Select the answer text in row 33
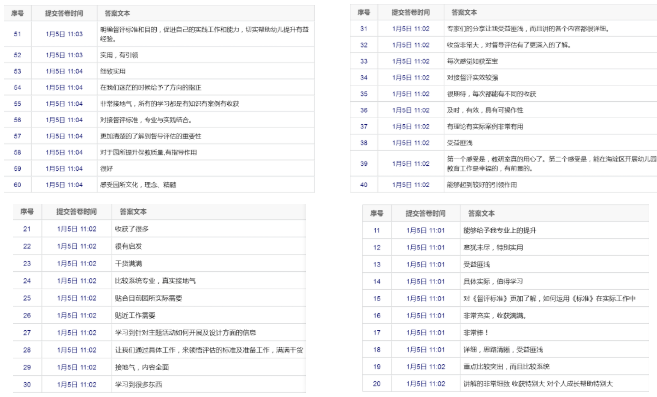This screenshot has height=397, width=657. tap(472, 61)
